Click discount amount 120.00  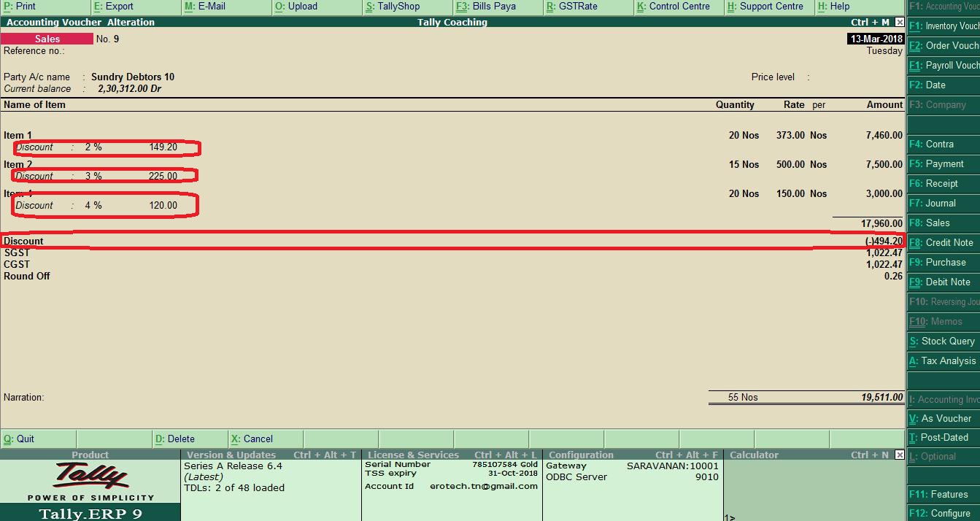coord(163,205)
